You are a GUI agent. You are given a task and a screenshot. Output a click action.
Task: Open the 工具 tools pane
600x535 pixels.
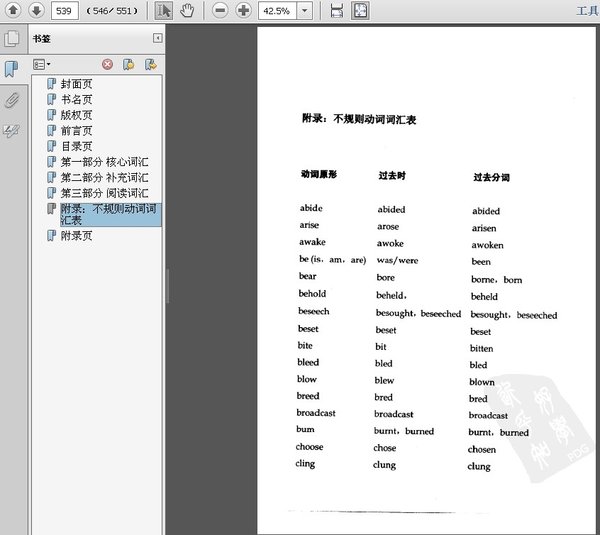point(588,11)
